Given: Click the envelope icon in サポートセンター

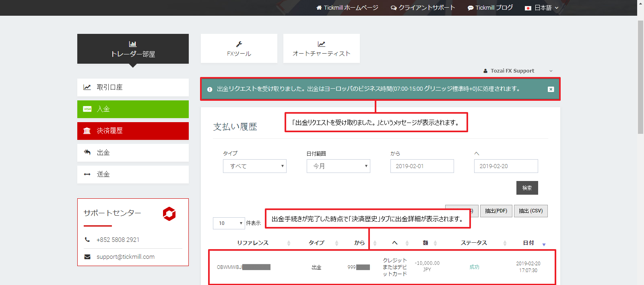Looking at the screenshot, I should pyautogui.click(x=87, y=257).
